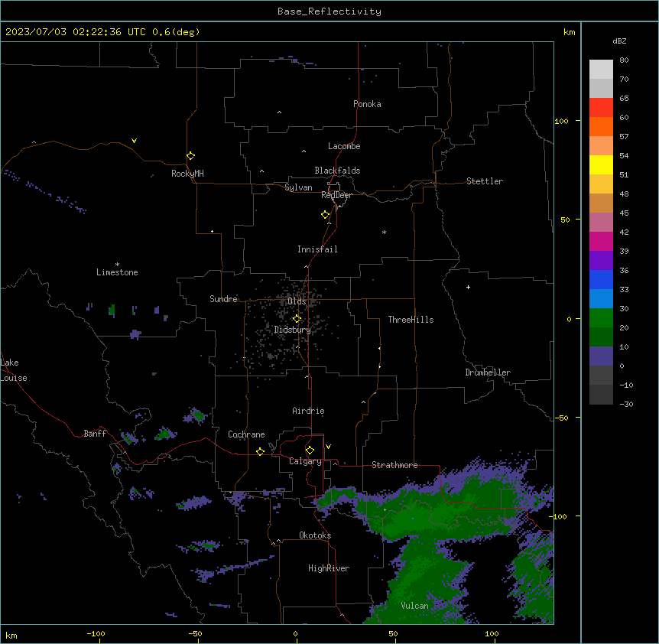
Task: Click the Stettler city label
Action: coord(485,181)
